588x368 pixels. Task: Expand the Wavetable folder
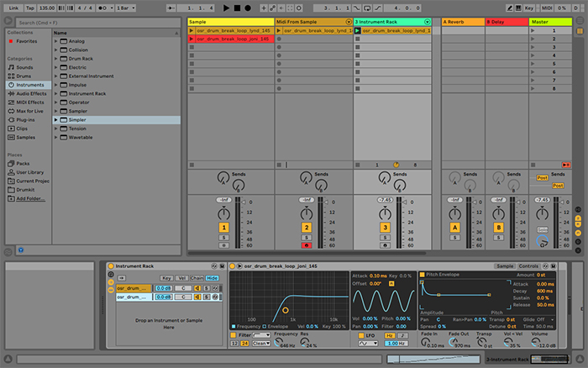(56, 137)
